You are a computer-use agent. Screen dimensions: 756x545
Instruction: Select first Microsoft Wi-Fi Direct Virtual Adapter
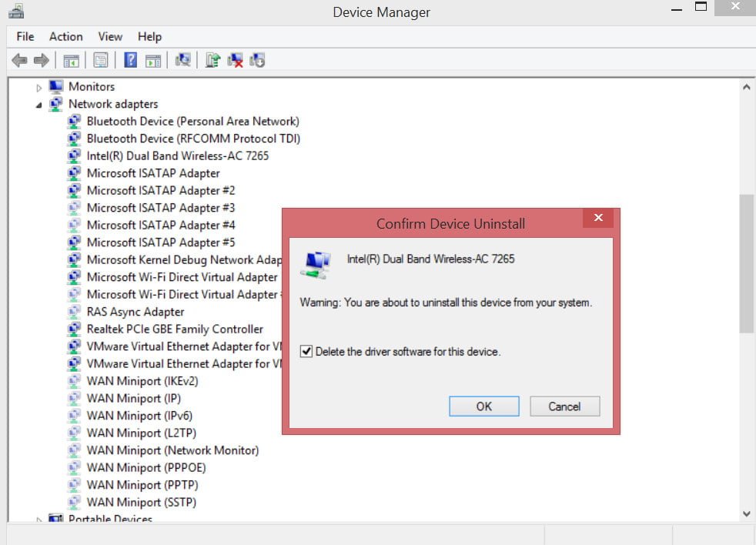182,277
